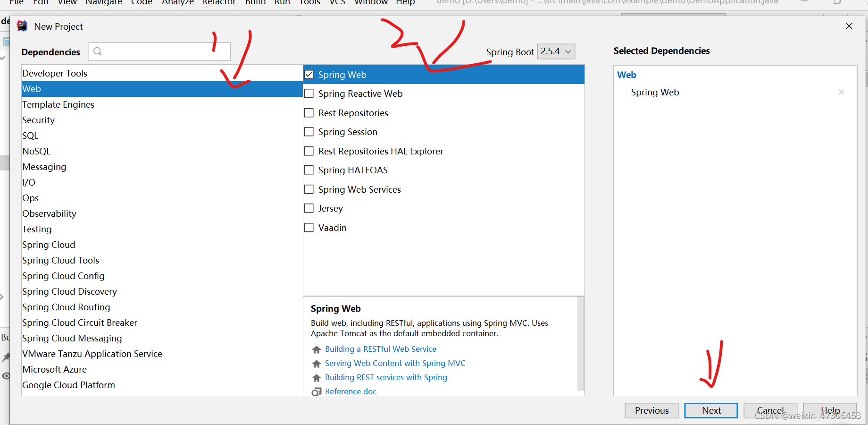
Task: Cancel the New Project dialog
Action: click(x=770, y=410)
